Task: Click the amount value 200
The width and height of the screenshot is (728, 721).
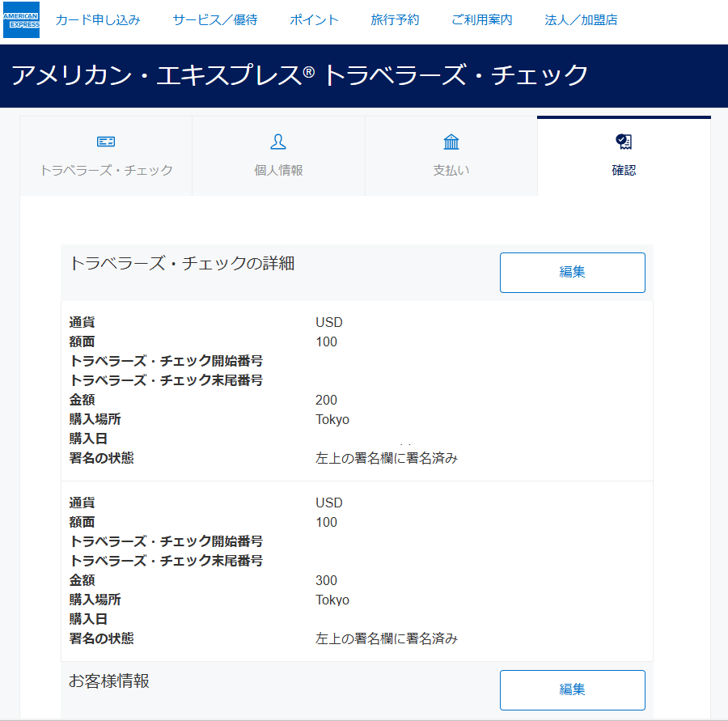Action: point(327,400)
